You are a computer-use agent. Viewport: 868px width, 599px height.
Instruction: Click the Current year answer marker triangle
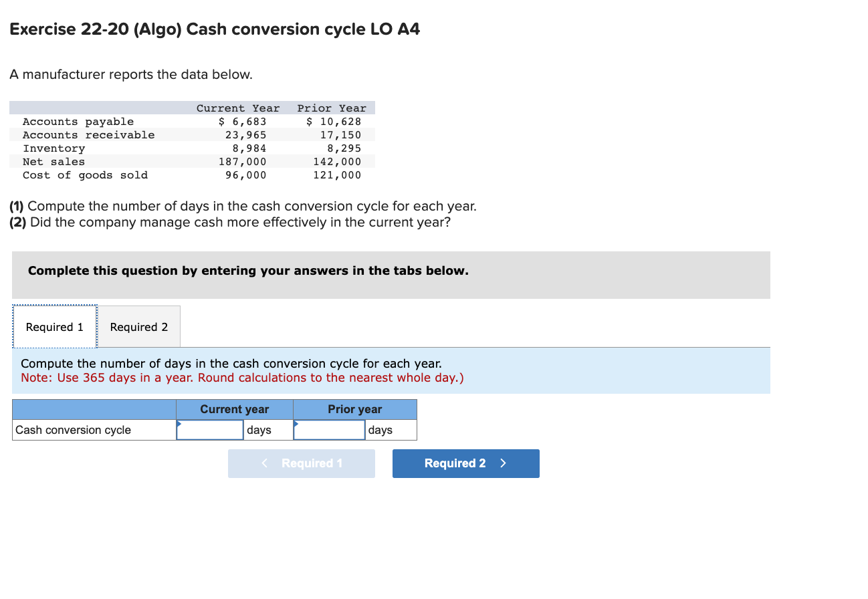(179, 423)
